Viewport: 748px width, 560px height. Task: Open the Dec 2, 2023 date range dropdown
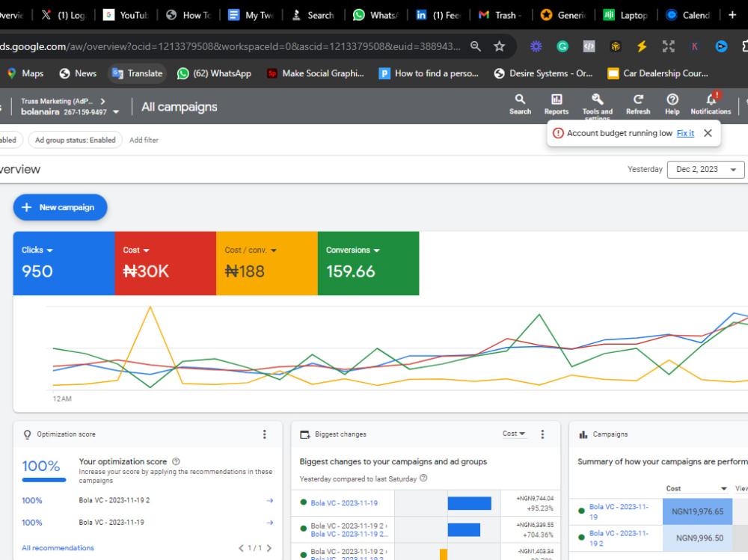tap(705, 169)
